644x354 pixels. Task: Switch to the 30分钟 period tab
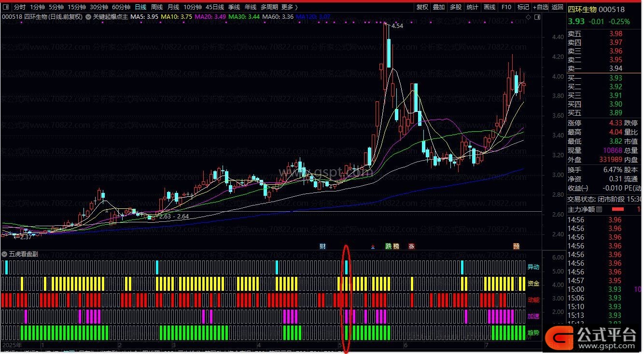(x=98, y=7)
